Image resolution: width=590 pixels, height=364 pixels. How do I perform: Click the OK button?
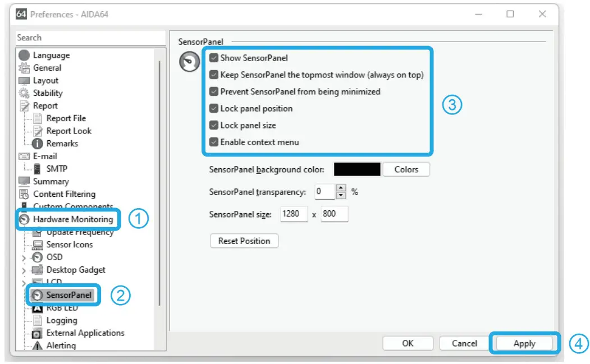coord(408,343)
